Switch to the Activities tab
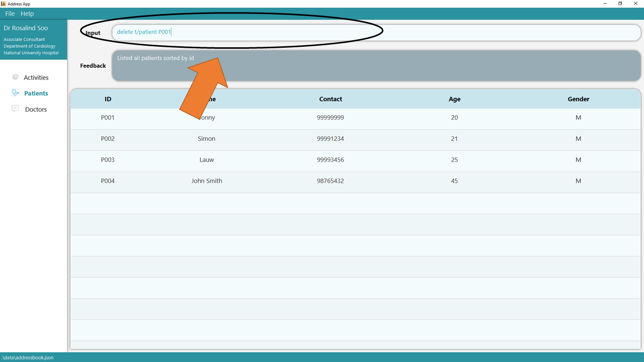644x362 pixels. click(36, 77)
